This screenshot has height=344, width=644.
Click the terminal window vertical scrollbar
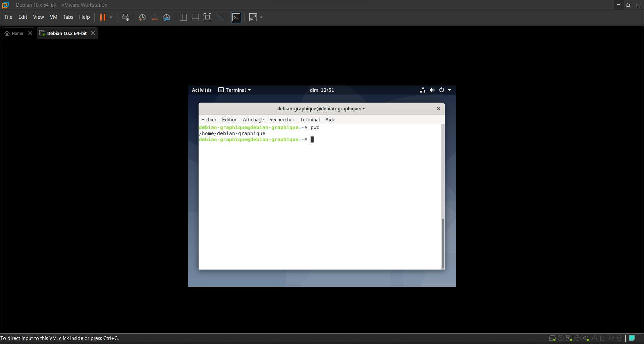coord(442,243)
